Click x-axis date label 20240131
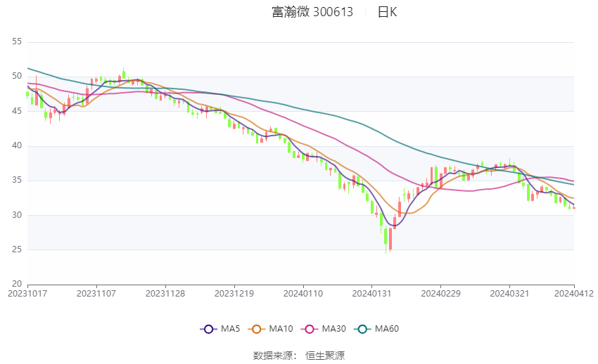598x364 pixels. 372,294
